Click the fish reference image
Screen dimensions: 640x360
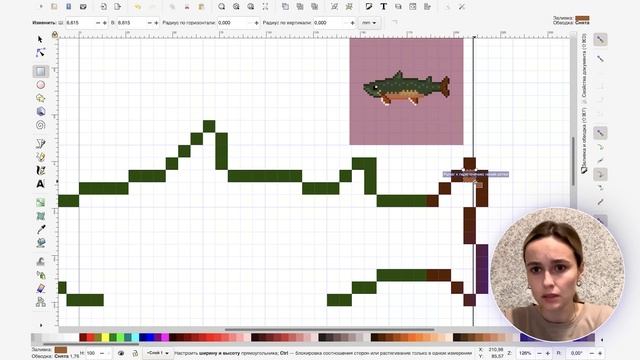[x=407, y=91]
